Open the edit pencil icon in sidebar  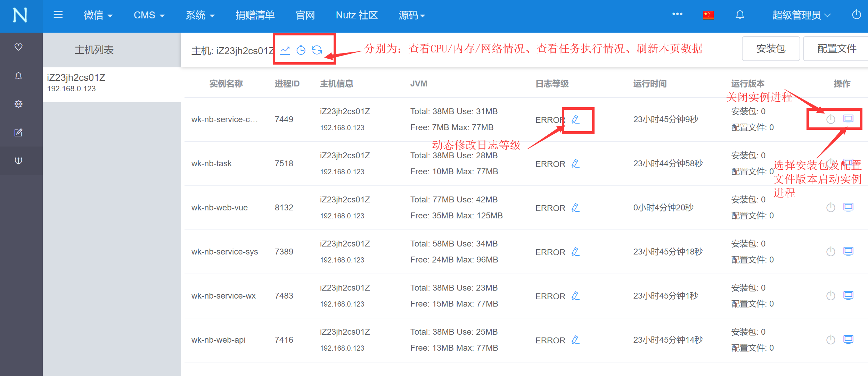[18, 132]
